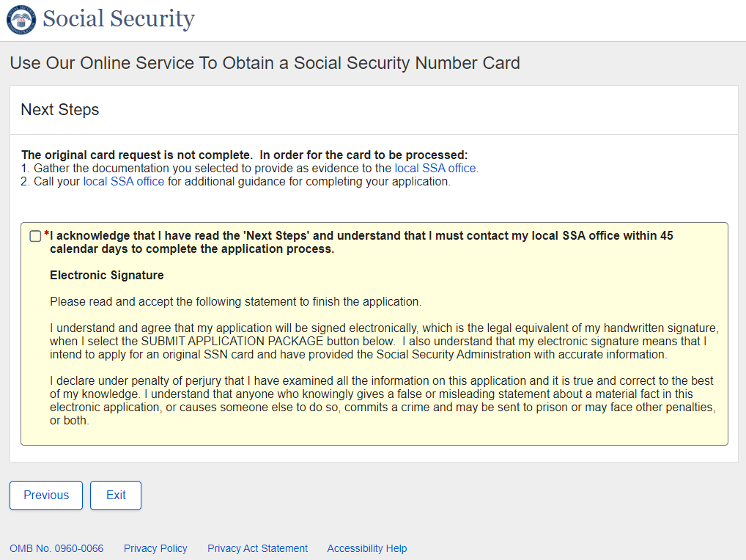Check the Next Steps acknowledgment checkbox
The height and width of the screenshot is (560, 746).
pyautogui.click(x=35, y=236)
